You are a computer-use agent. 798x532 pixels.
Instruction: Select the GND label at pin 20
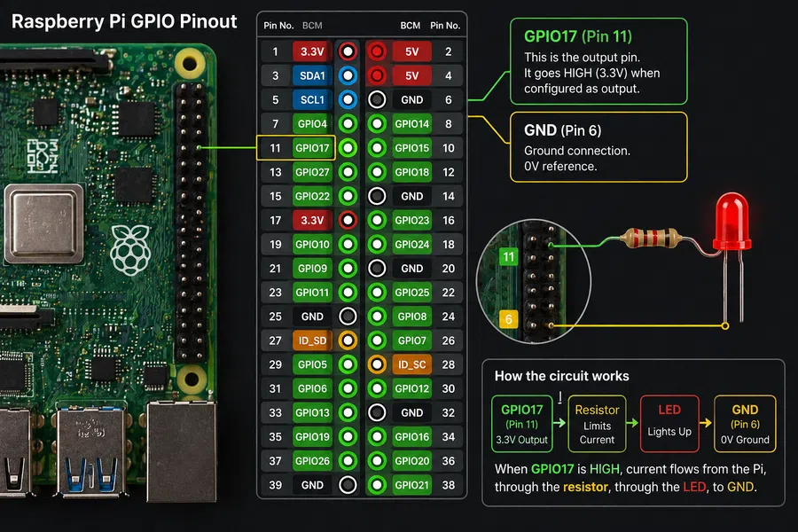tap(411, 269)
